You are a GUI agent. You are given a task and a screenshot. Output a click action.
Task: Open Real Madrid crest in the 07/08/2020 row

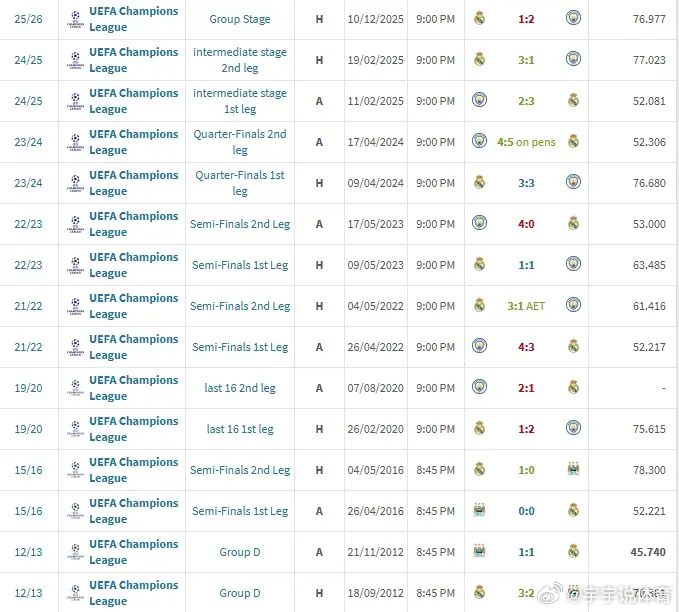573,387
